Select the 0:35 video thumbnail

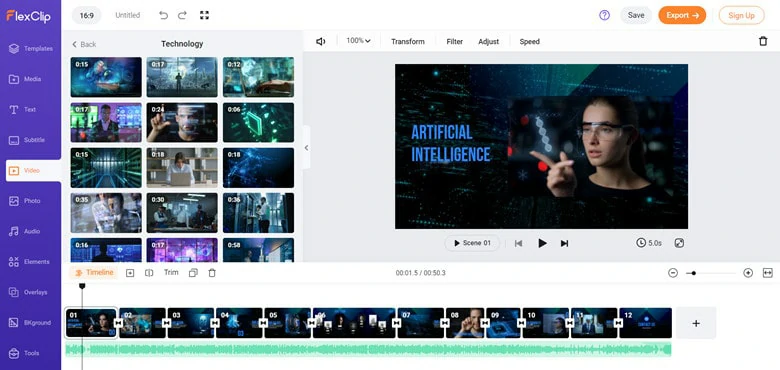click(106, 213)
